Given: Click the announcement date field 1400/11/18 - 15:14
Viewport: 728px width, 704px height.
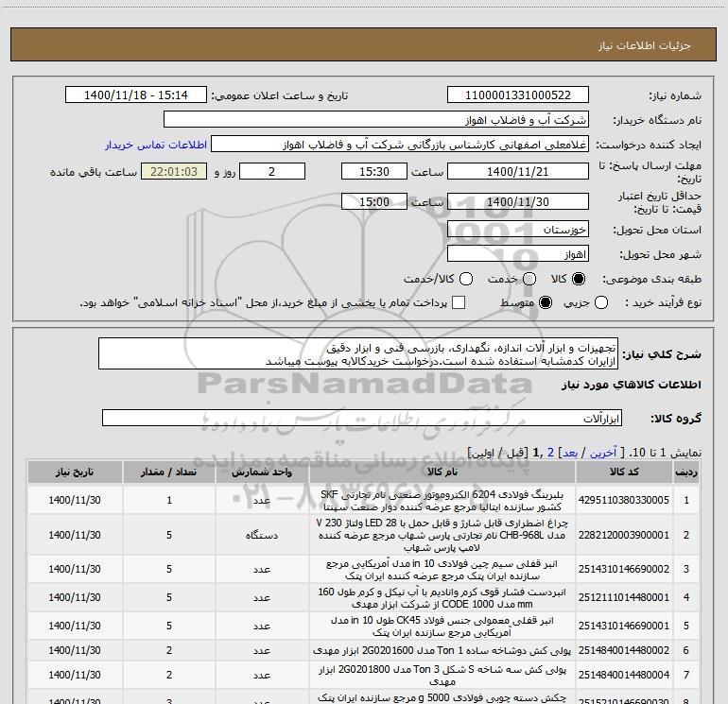Looking at the screenshot, I should pos(136,95).
